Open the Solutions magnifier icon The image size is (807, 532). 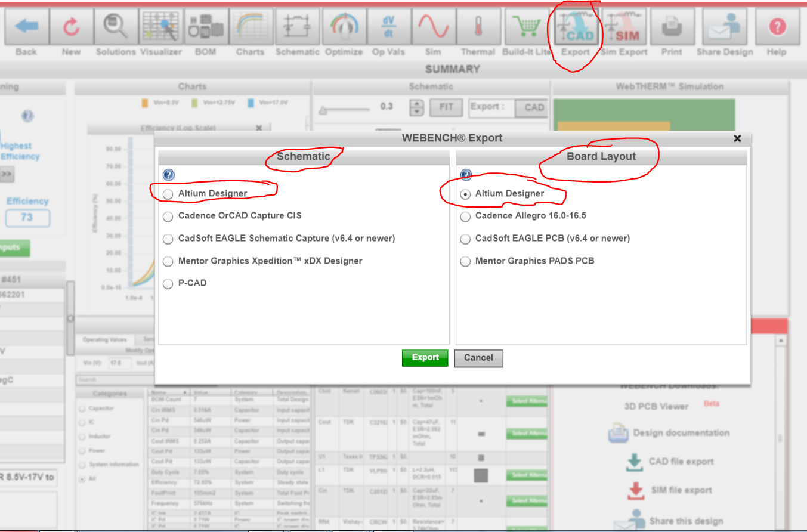pos(116,26)
